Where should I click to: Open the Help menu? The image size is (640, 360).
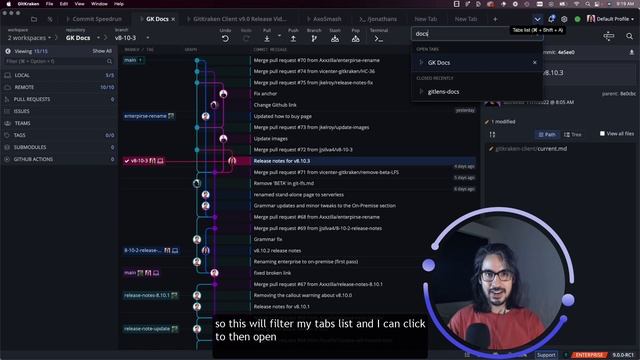click(x=119, y=4)
